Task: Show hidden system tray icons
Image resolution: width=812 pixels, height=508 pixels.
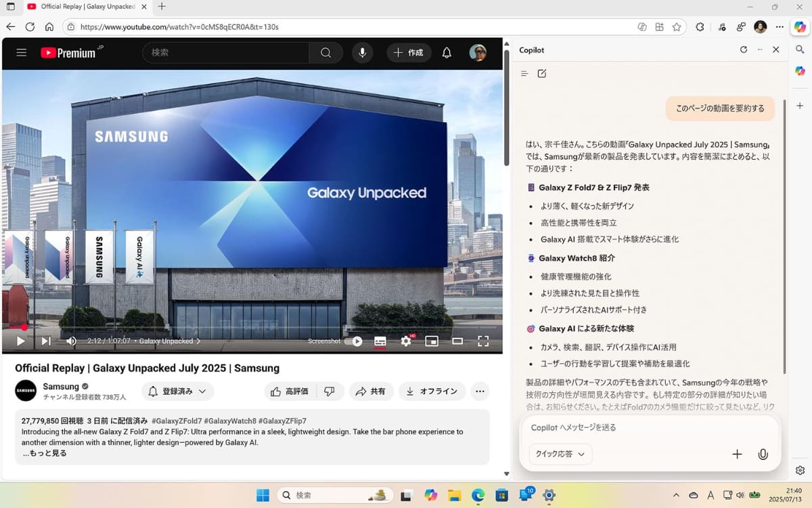Action: point(676,495)
